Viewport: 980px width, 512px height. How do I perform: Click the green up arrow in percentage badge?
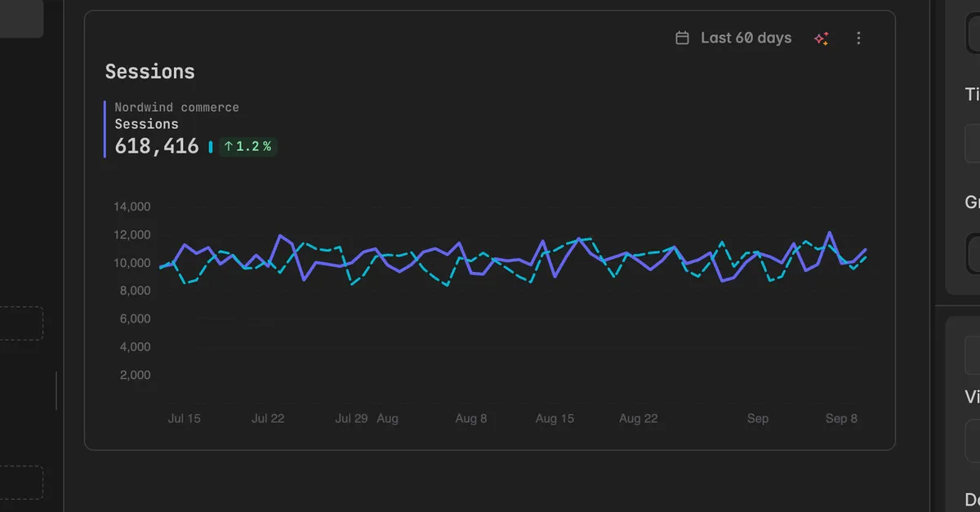[229, 147]
